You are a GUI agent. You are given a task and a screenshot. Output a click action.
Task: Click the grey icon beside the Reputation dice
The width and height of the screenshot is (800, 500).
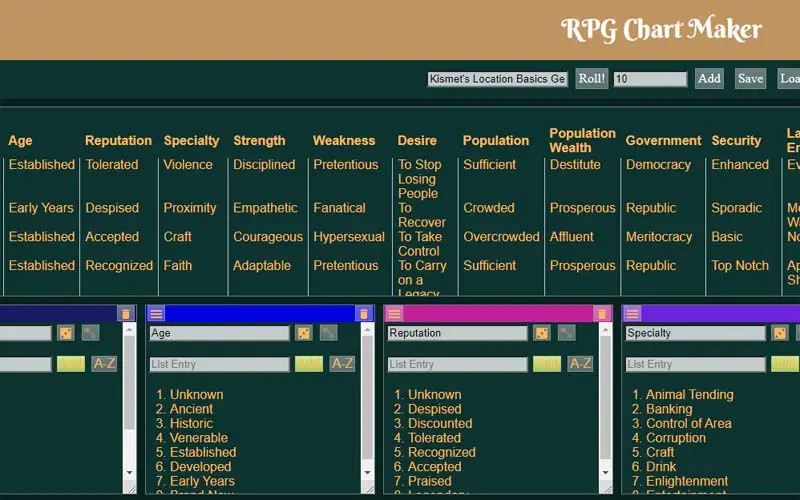[567, 333]
